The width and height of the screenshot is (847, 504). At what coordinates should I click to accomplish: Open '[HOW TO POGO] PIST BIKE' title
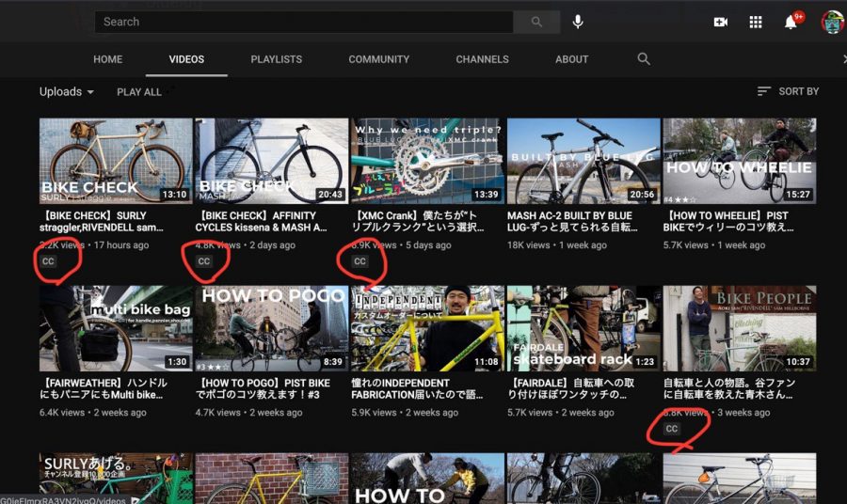(x=263, y=388)
